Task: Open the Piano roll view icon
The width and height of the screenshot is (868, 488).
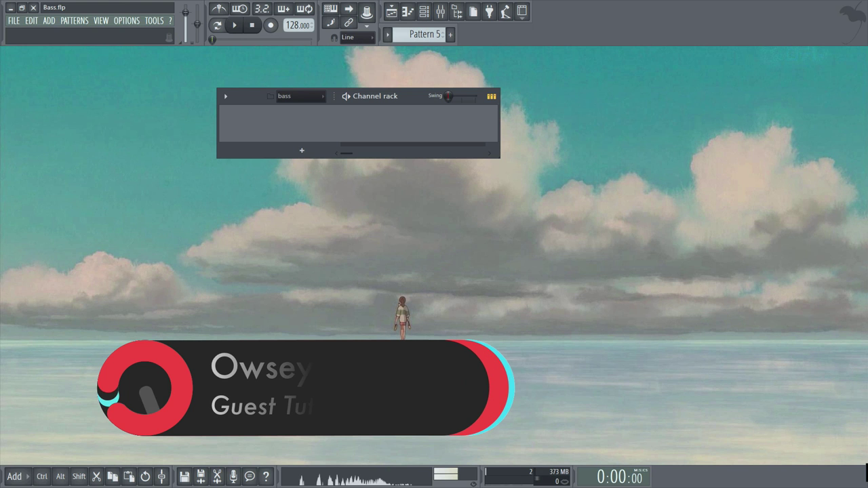Action: click(x=408, y=12)
